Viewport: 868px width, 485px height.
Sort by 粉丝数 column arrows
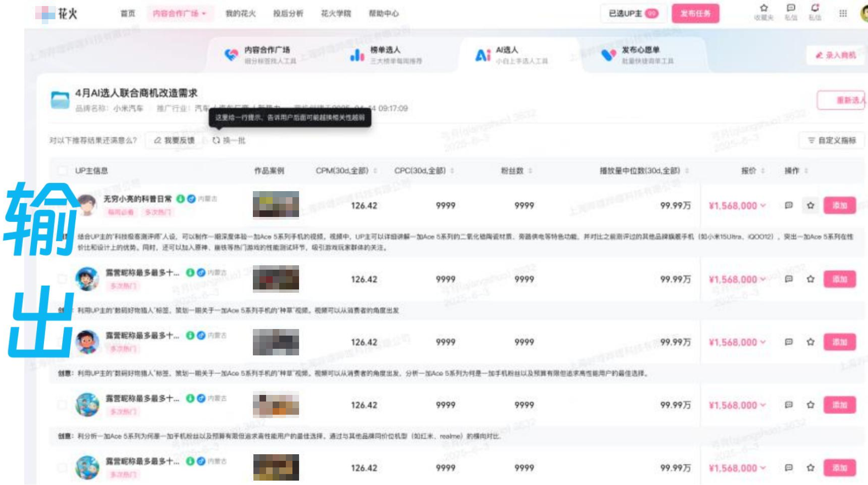pos(530,171)
